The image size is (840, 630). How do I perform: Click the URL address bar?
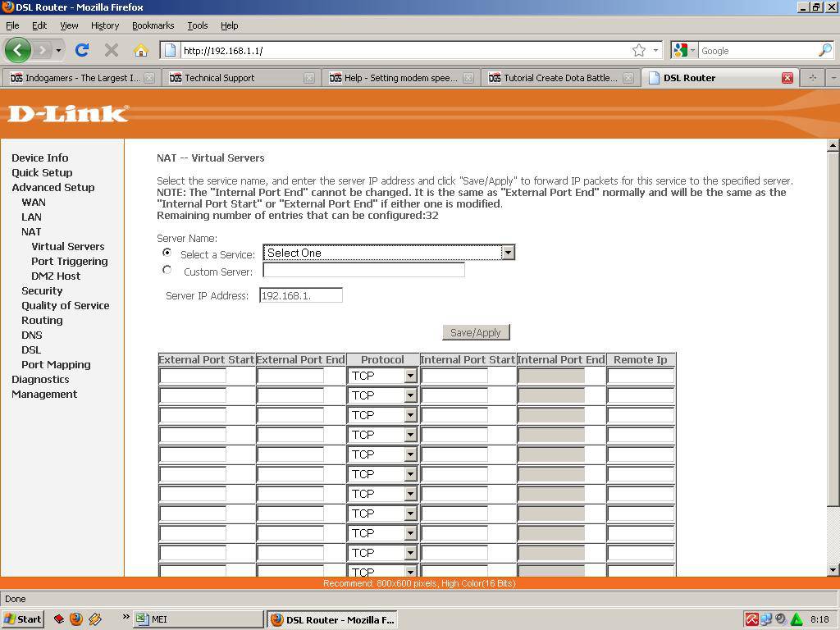404,50
